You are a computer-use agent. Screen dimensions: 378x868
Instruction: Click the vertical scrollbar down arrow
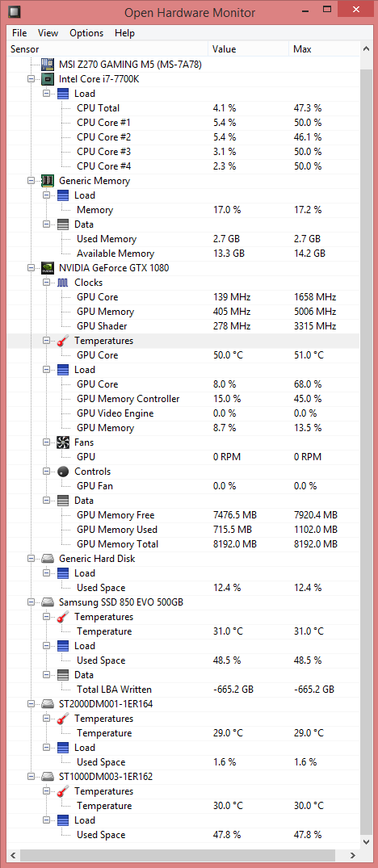click(366, 842)
